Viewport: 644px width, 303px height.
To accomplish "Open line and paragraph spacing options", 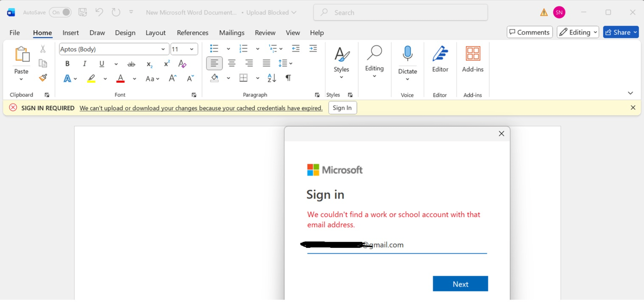I will pyautogui.click(x=285, y=63).
